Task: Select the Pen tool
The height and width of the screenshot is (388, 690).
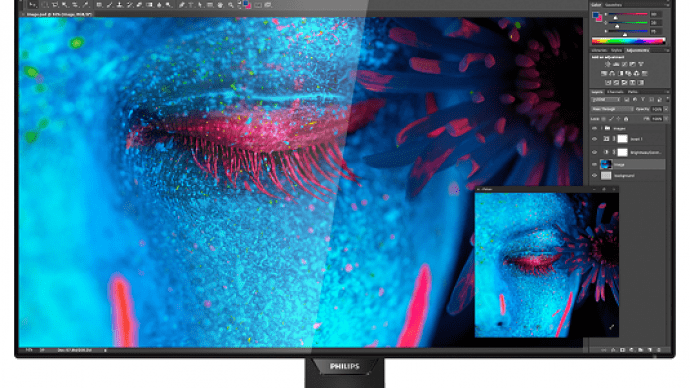Action: click(182, 5)
